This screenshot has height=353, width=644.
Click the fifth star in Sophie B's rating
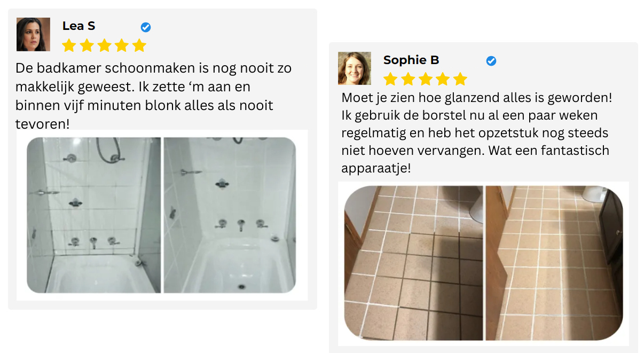coord(460,80)
